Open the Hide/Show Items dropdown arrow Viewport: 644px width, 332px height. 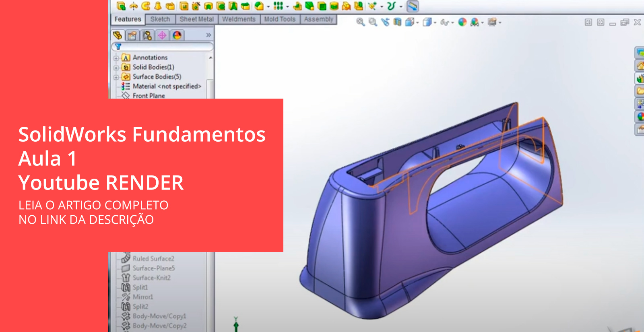click(453, 23)
